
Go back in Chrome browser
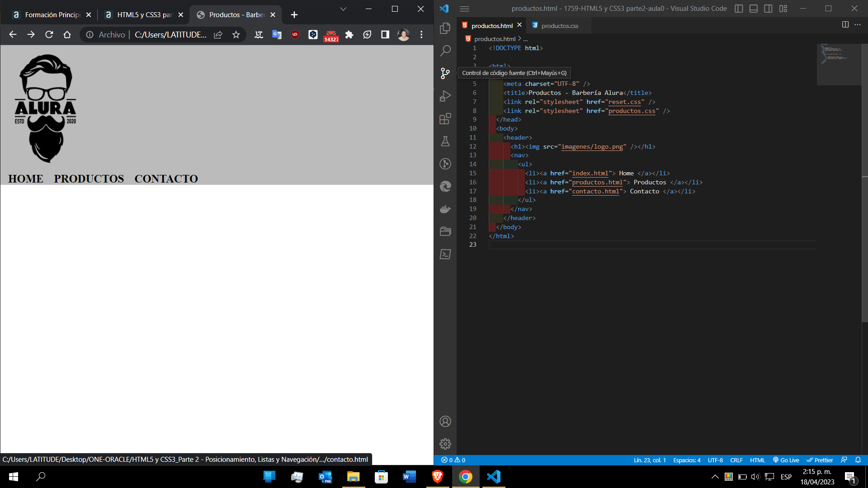coord(13,34)
